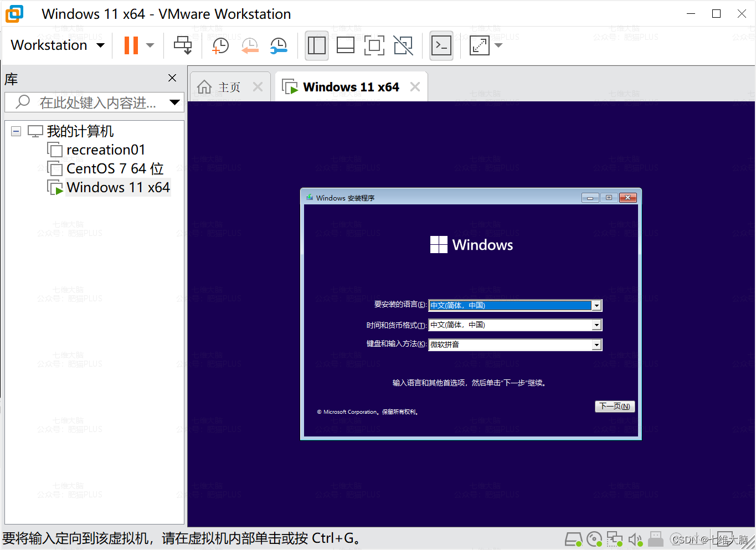Click the magnifier icon in library search

(23, 102)
